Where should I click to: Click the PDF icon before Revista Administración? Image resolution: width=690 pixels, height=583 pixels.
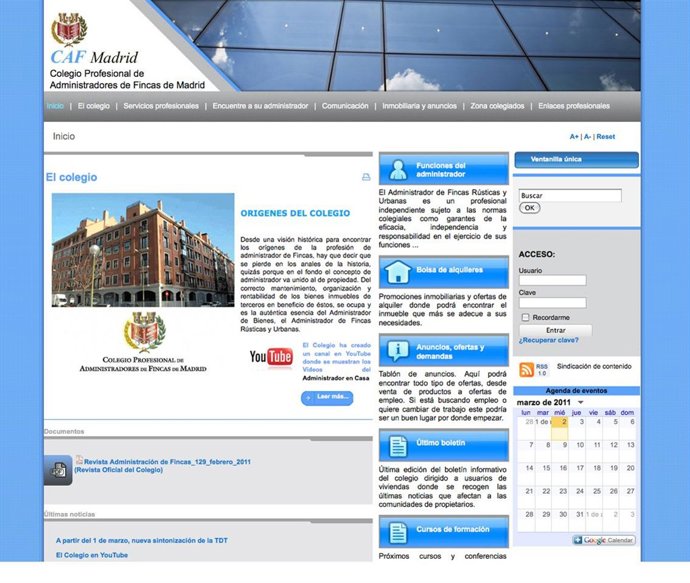pyautogui.click(x=79, y=460)
